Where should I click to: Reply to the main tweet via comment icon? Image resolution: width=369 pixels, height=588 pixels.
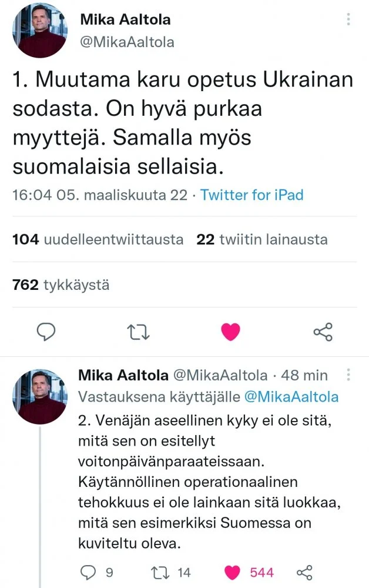point(46,333)
